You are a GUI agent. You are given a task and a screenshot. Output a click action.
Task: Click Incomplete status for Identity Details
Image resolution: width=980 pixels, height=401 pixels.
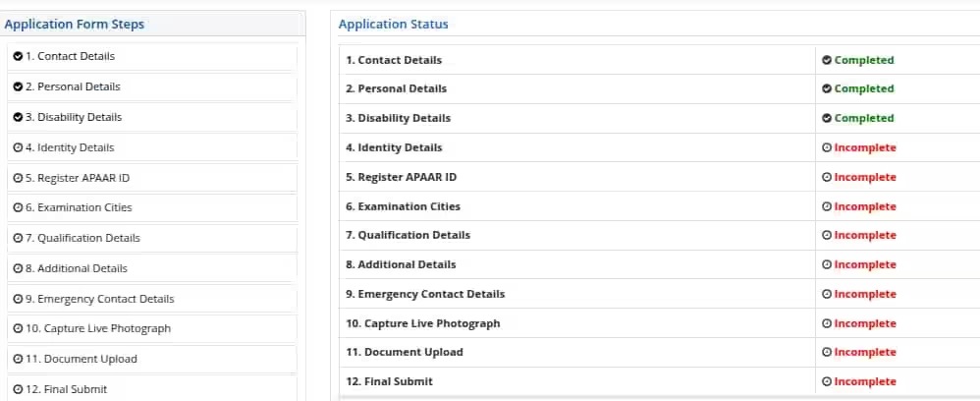pyautogui.click(x=865, y=148)
